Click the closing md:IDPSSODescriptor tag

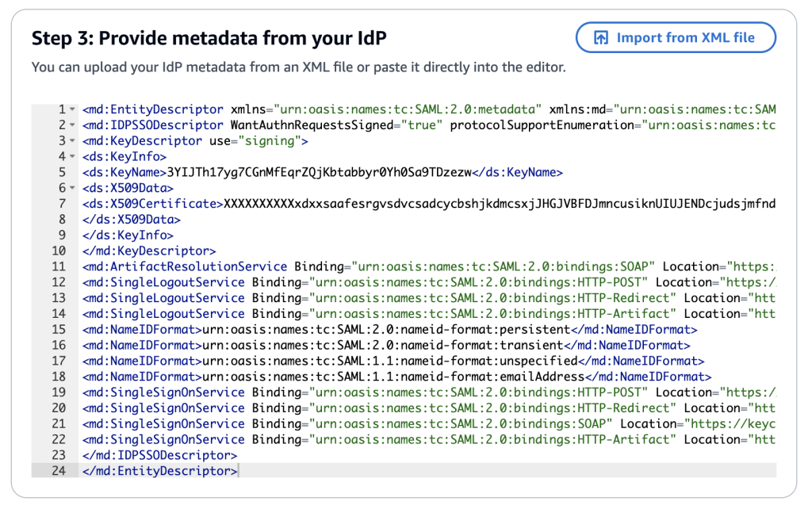click(159, 455)
